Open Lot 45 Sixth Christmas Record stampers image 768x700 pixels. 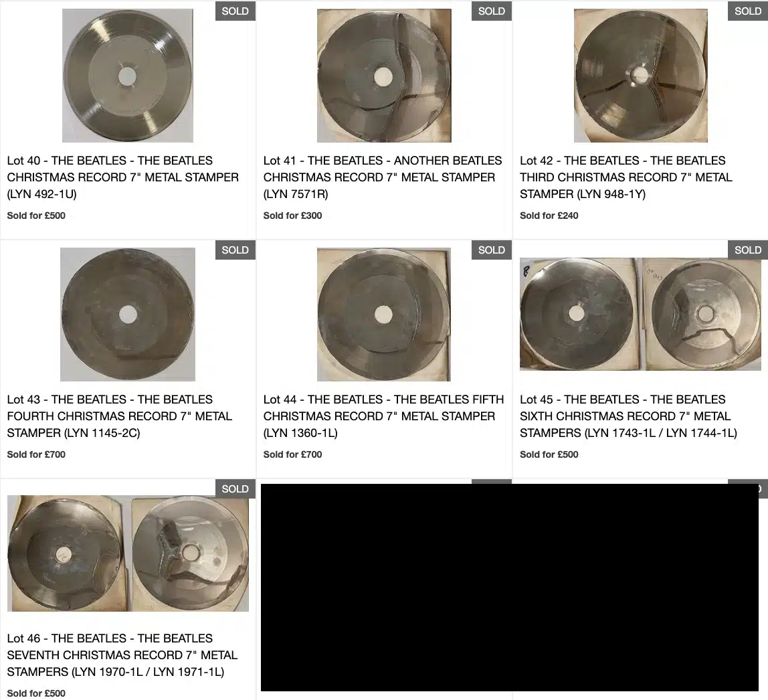click(x=640, y=314)
